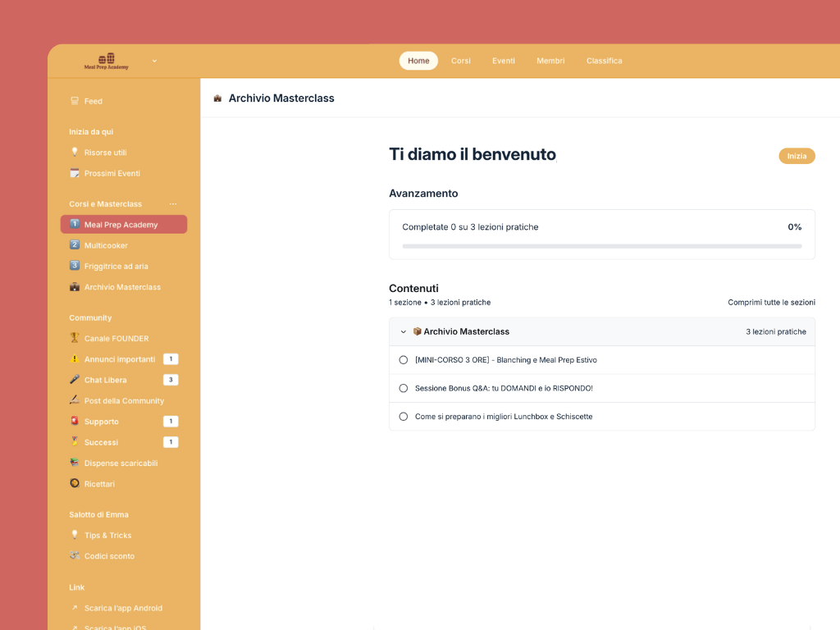
Task: Click Comprimi tutte le sezioni link
Action: pos(771,303)
